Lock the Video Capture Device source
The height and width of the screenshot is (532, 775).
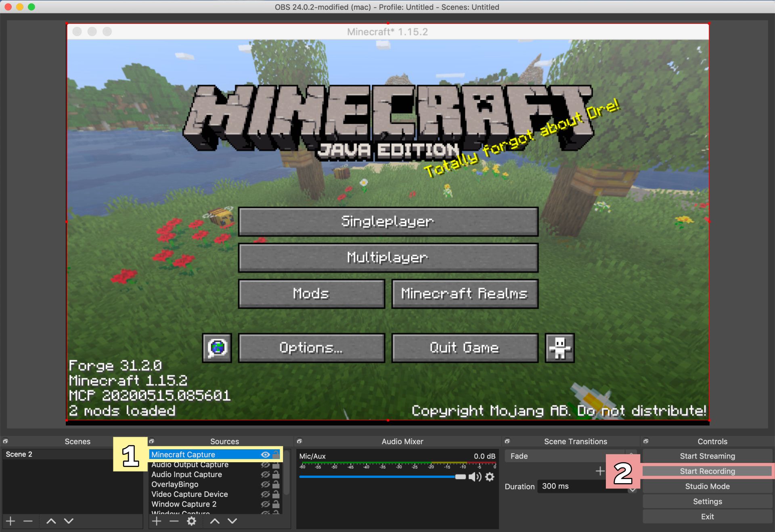(276, 494)
